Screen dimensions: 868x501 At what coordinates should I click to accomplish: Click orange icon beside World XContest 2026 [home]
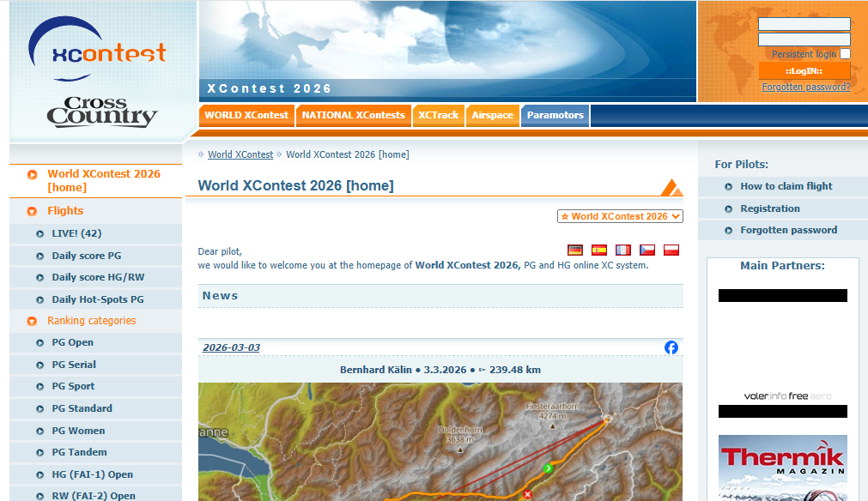(x=32, y=175)
